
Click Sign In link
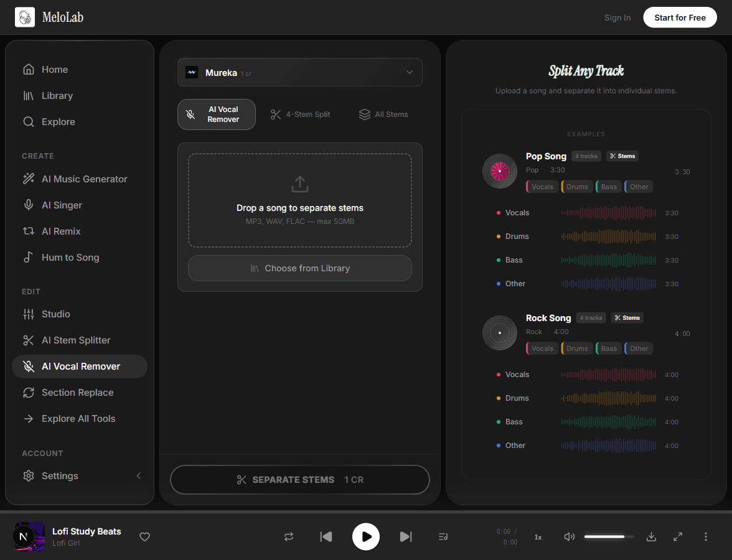tap(617, 17)
